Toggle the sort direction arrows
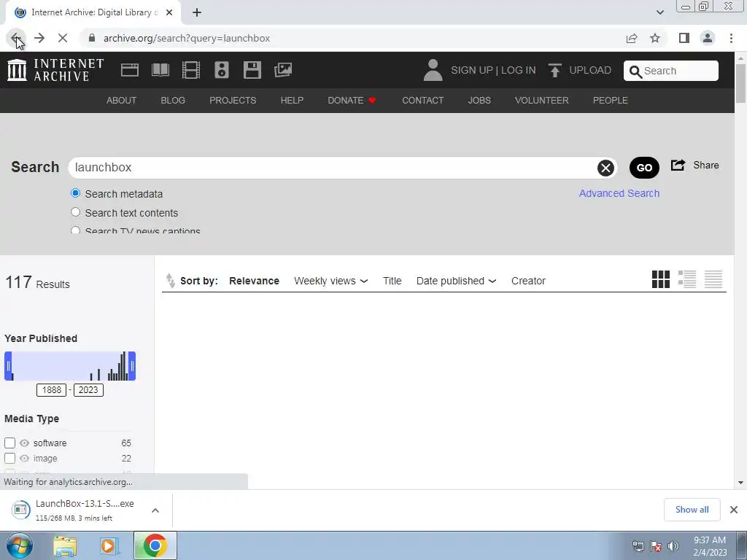This screenshot has width=747, height=560. click(170, 281)
